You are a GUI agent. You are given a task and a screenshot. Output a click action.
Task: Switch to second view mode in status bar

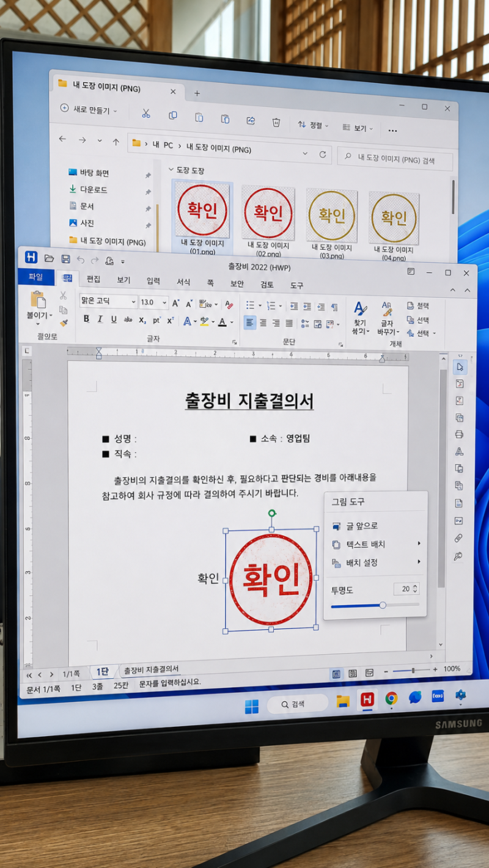[352, 673]
